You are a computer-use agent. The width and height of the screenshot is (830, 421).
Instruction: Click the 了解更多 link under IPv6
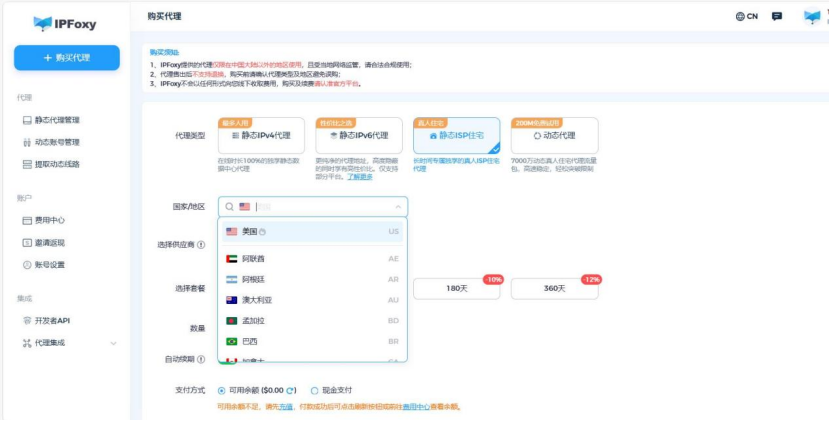point(360,175)
